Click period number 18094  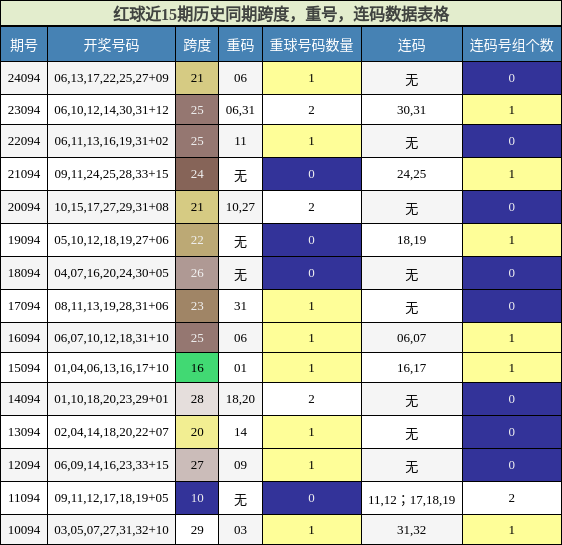(24, 273)
